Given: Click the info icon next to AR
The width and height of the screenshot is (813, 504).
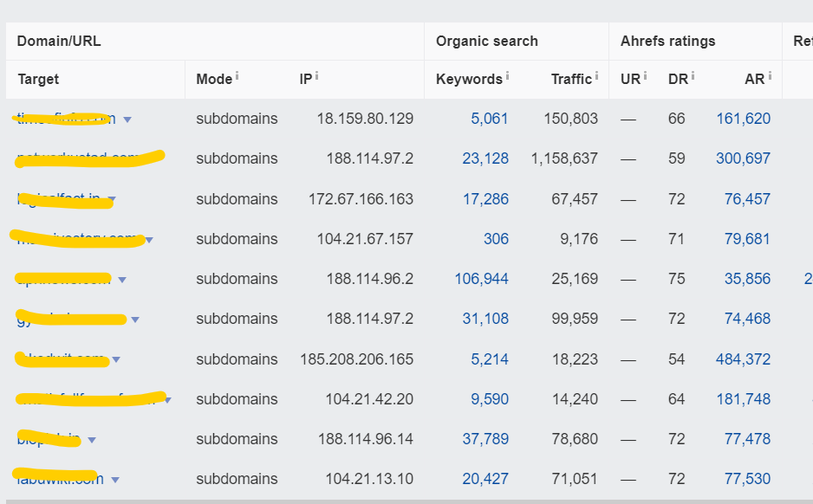Looking at the screenshot, I should click(770, 75).
